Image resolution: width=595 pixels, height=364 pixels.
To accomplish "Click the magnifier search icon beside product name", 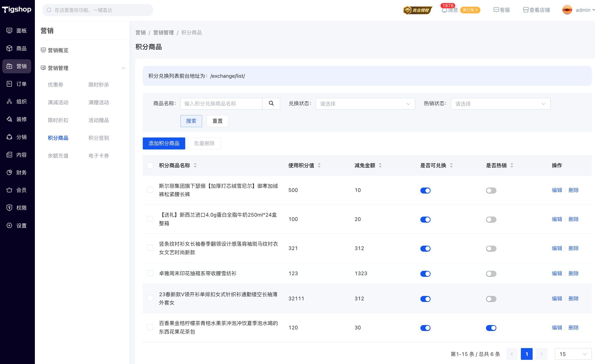I will tap(271, 104).
